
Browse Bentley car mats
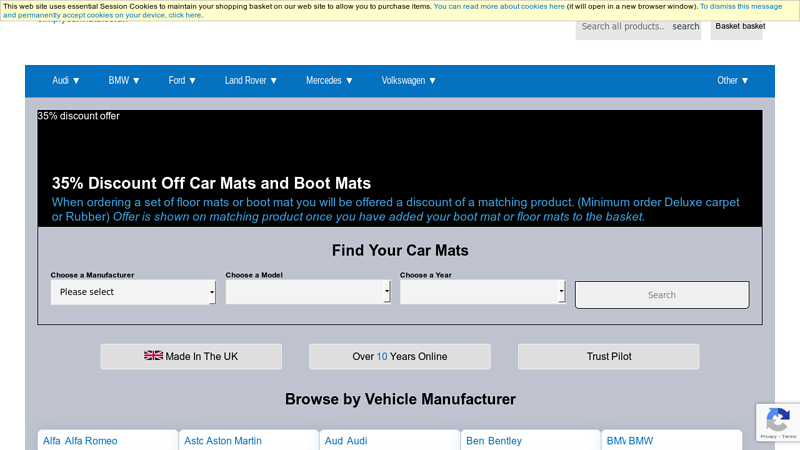tap(531, 440)
